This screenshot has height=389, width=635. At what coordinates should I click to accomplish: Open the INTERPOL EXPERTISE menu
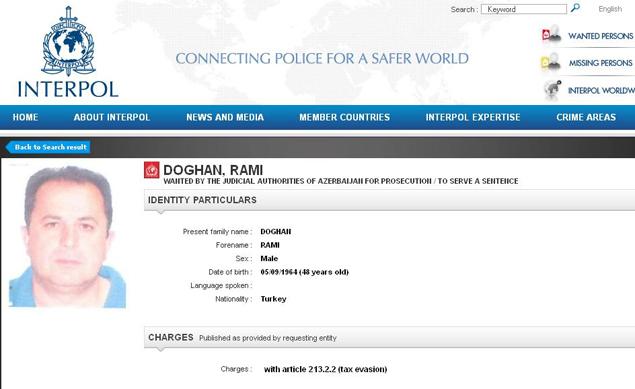(x=473, y=117)
